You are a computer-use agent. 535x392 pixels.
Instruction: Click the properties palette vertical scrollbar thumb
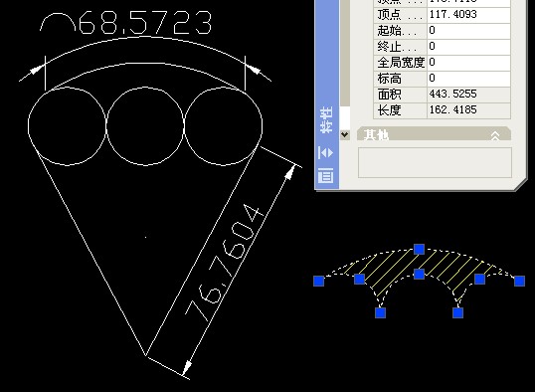[345, 53]
